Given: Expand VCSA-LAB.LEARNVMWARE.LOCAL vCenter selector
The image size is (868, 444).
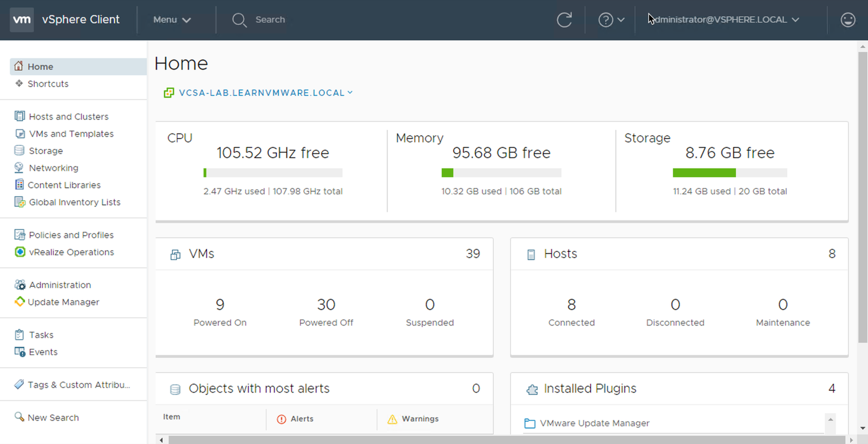Looking at the screenshot, I should (x=266, y=93).
